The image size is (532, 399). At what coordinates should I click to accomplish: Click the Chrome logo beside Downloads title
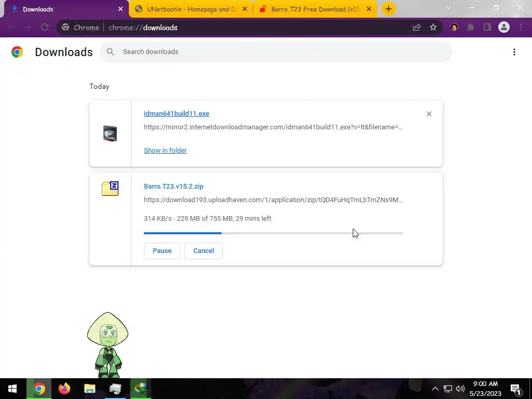(x=17, y=52)
